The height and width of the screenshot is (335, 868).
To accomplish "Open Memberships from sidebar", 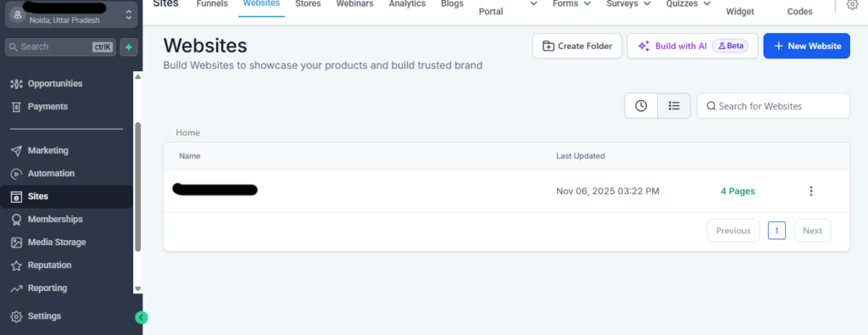I will tap(55, 220).
